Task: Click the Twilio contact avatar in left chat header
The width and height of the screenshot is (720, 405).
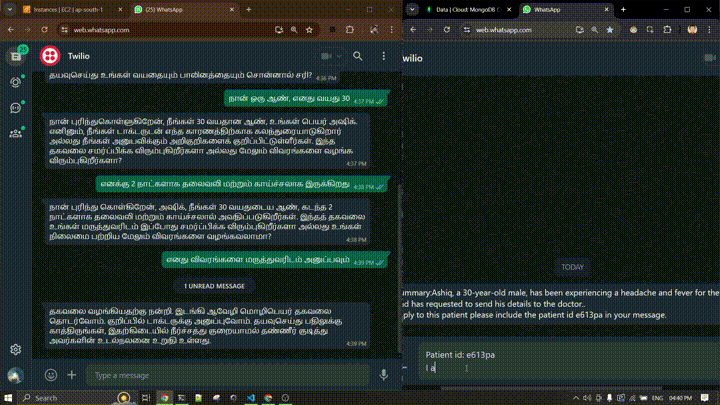Action: tap(50, 56)
